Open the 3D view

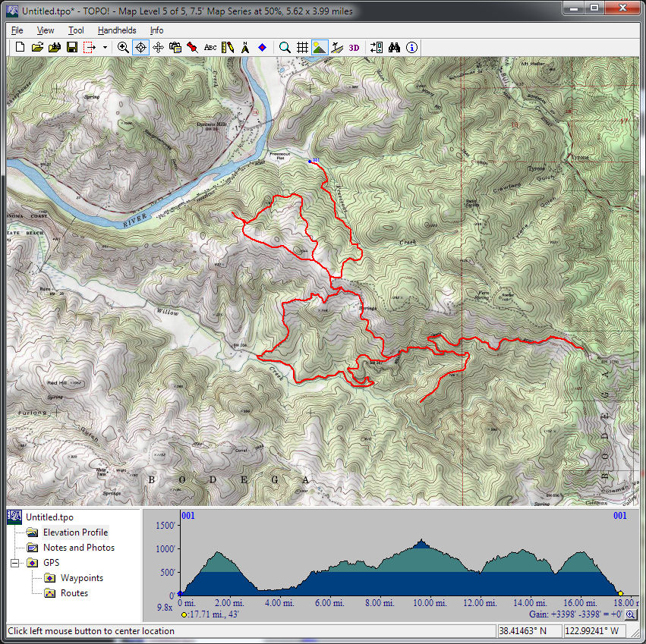(x=354, y=47)
